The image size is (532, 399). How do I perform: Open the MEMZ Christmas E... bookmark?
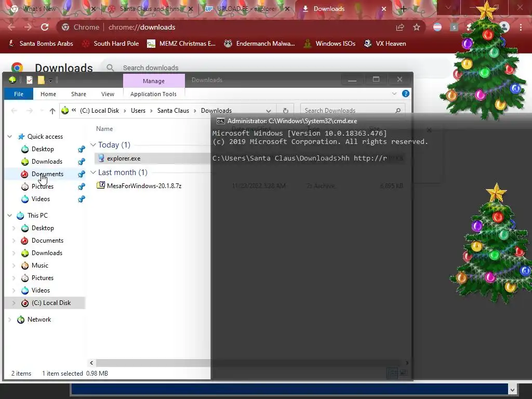181,44
